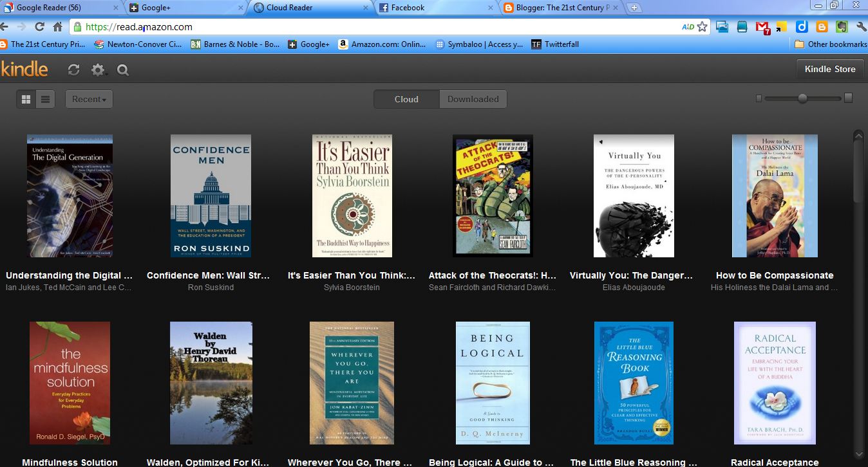The height and width of the screenshot is (467, 868).
Task: Click title "How to Be Compassionate"
Action: (x=775, y=275)
